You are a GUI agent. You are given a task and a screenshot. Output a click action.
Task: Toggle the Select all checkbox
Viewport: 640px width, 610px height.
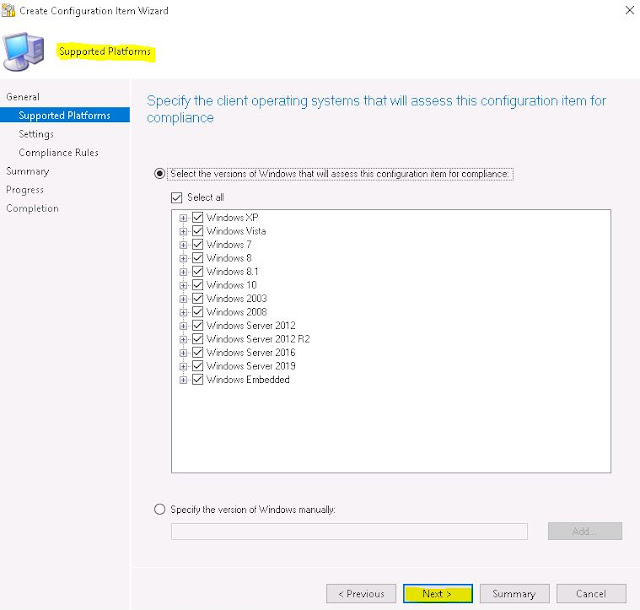(x=176, y=198)
